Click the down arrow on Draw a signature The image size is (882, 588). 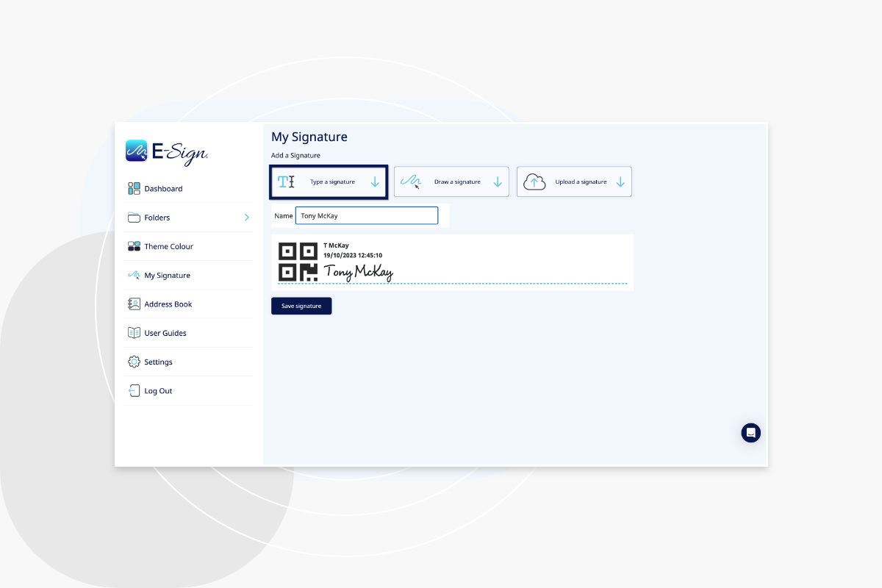click(498, 182)
